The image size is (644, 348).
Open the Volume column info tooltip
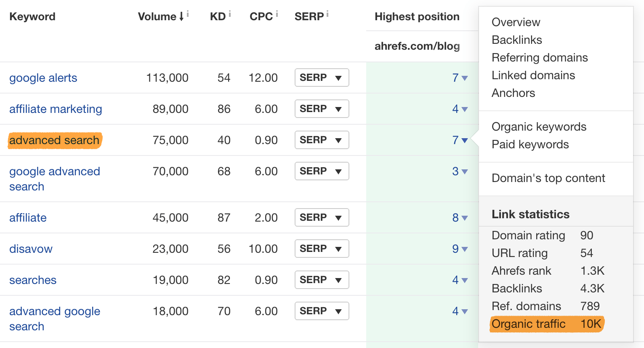[x=187, y=13]
